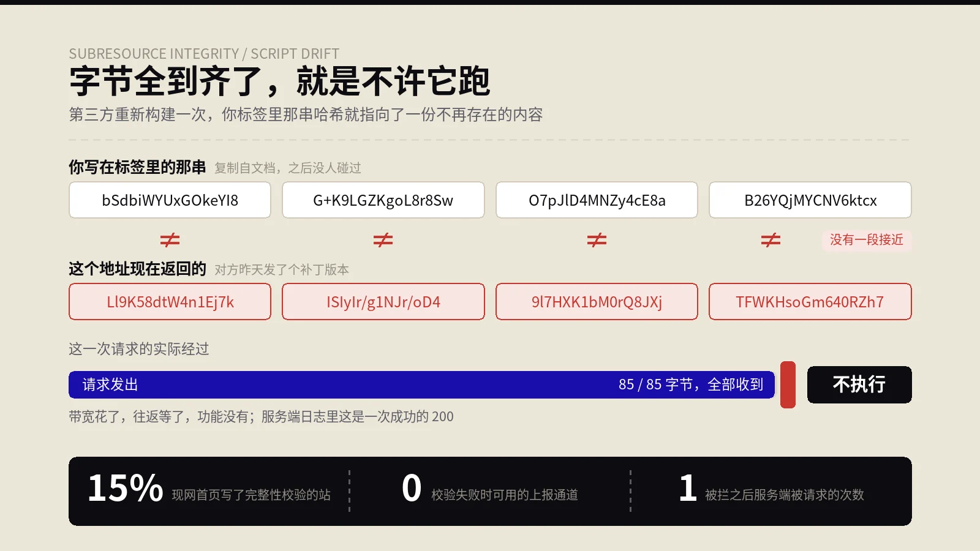Image resolution: width=980 pixels, height=551 pixels.
Task: Click not-equal sign under G+K9LGZKgoL8r8Sw
Action: pos(383,240)
